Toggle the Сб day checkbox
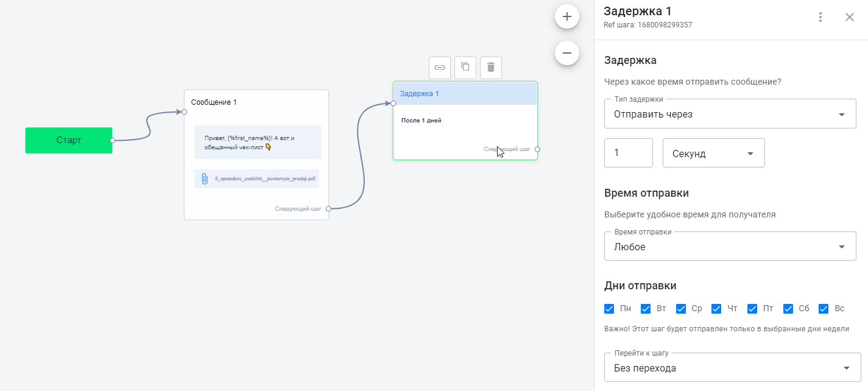The width and height of the screenshot is (868, 391). pos(788,309)
